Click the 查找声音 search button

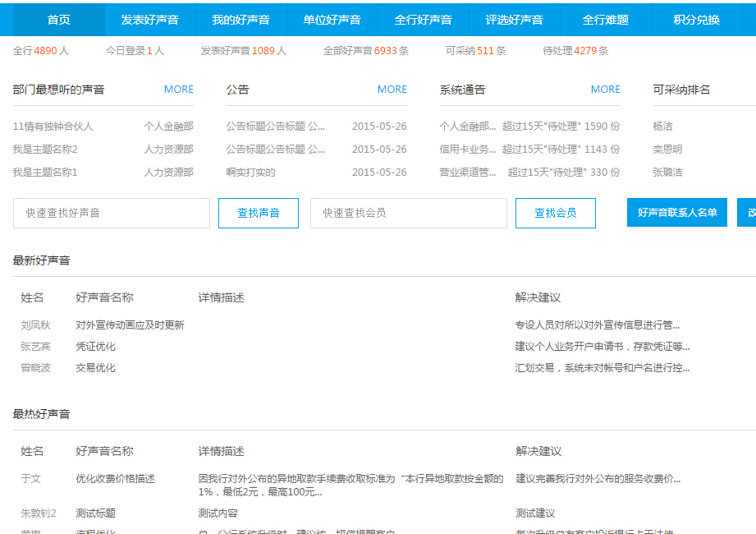[258, 212]
